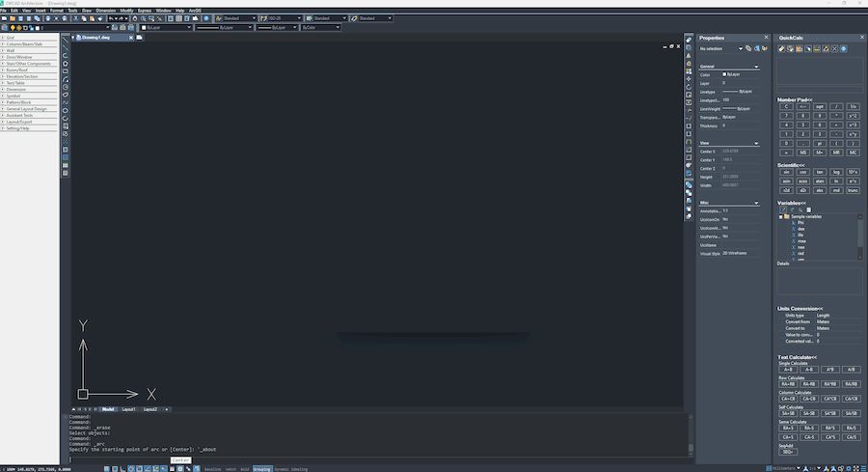Expand the Wall category in left panel
The height and width of the screenshot is (472, 868).
click(x=3, y=50)
